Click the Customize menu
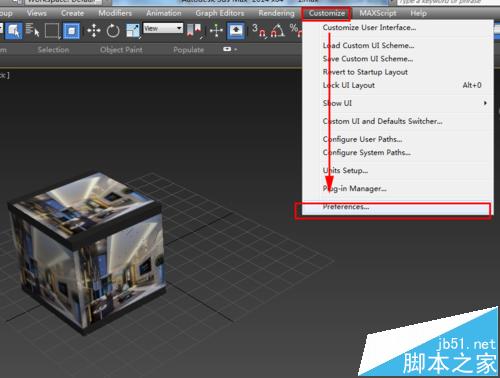 (326, 13)
